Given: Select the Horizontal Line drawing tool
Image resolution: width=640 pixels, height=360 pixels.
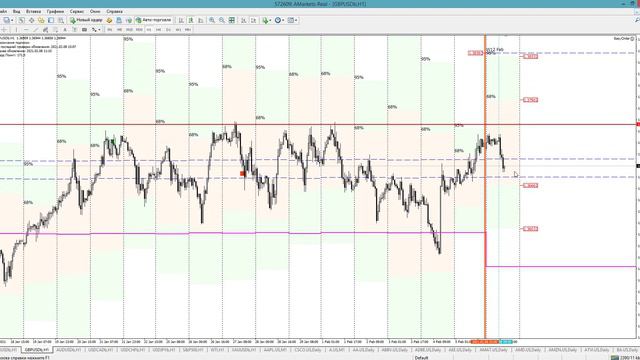Looking at the screenshot, I should pos(26,29).
